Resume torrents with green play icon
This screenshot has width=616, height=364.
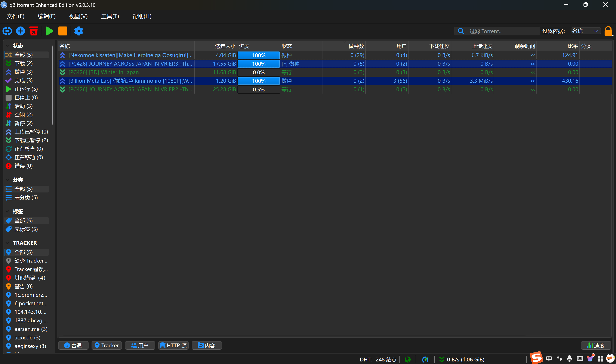point(49,31)
